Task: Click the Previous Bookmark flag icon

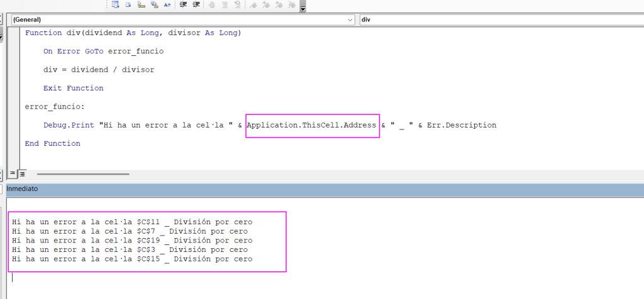Action: pyautogui.click(x=279, y=4)
